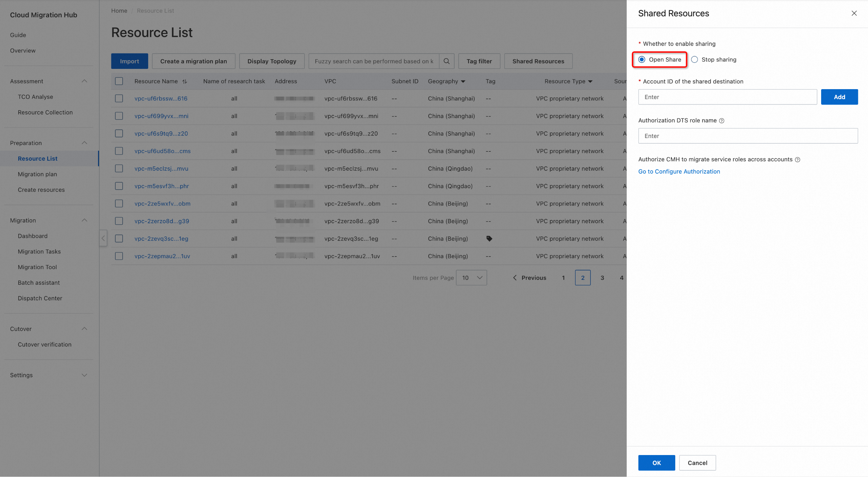
Task: Collapse the Assessment sidebar section
Action: pyautogui.click(x=85, y=81)
